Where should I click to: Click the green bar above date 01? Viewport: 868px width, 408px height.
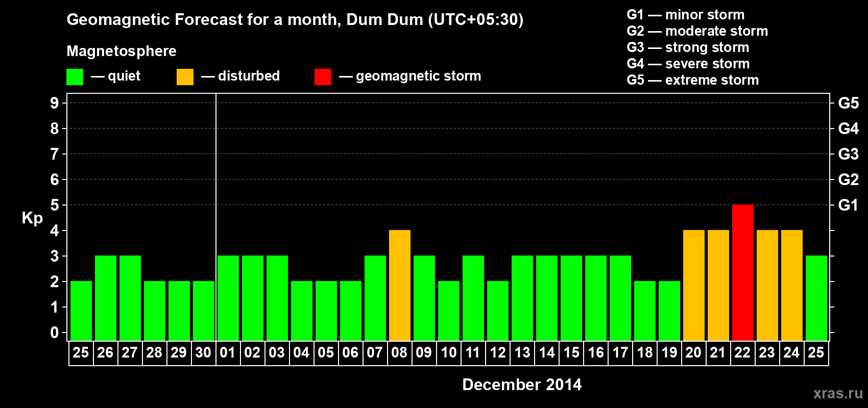pos(228,298)
